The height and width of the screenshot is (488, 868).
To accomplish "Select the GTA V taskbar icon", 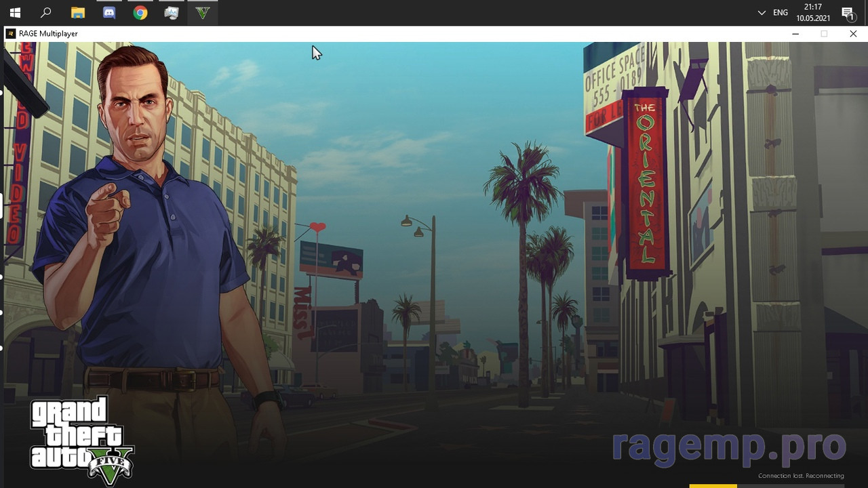I will [203, 12].
